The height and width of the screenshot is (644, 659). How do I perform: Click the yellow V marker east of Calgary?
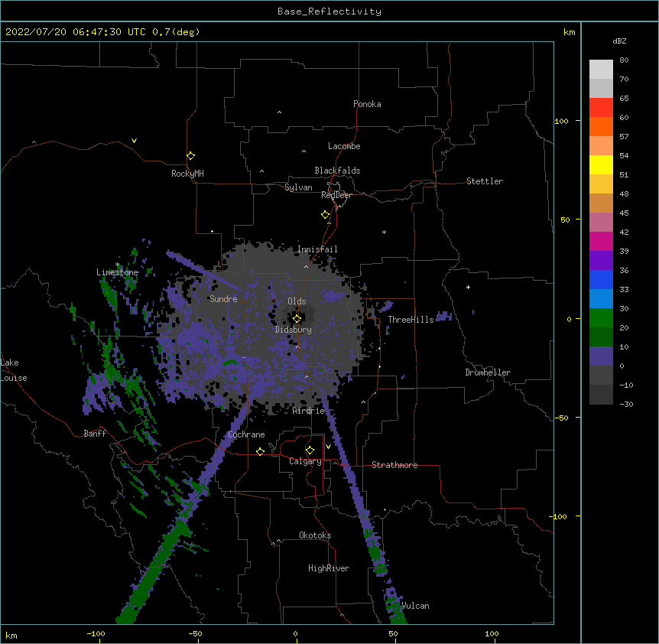point(328,447)
